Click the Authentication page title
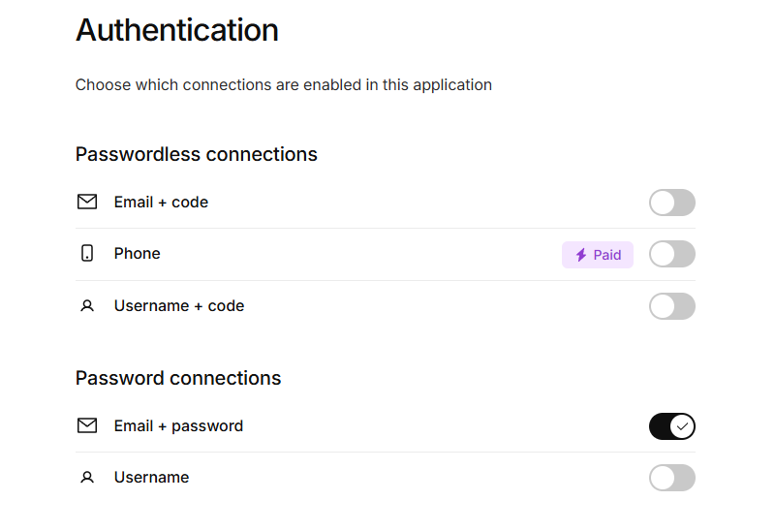 tap(176, 30)
